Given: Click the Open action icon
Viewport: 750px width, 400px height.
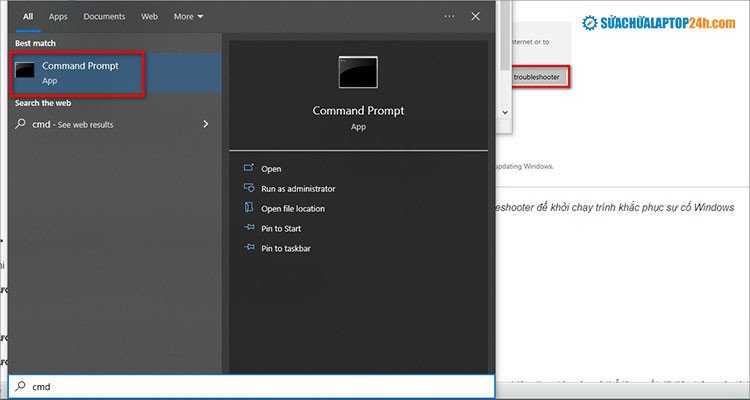Looking at the screenshot, I should pyautogui.click(x=249, y=168).
